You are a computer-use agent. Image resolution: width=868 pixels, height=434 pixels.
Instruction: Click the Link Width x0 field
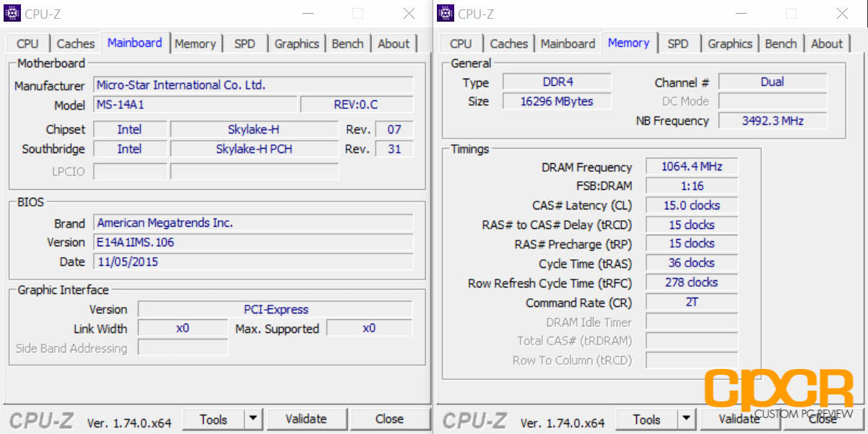pos(183,329)
